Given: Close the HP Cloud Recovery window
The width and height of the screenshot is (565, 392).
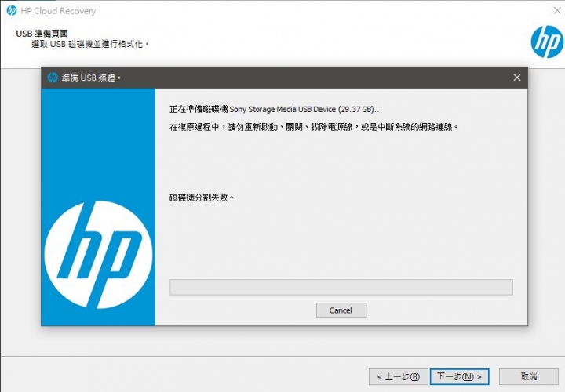Looking at the screenshot, I should tap(557, 11).
